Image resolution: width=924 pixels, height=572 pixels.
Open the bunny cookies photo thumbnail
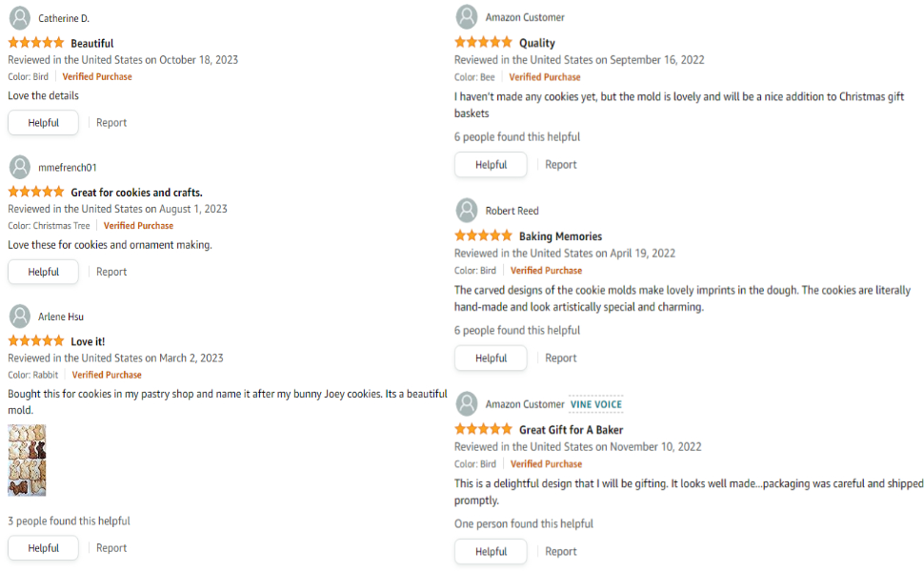(27, 460)
